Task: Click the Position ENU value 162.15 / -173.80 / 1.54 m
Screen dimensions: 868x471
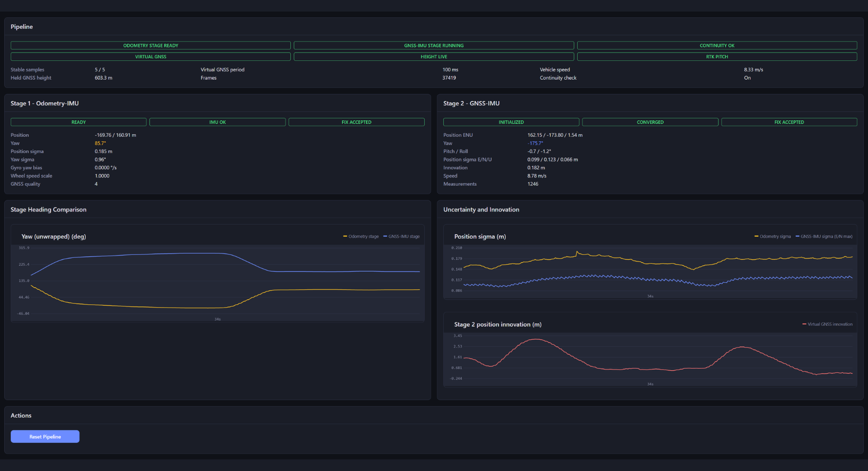Action: (555, 135)
